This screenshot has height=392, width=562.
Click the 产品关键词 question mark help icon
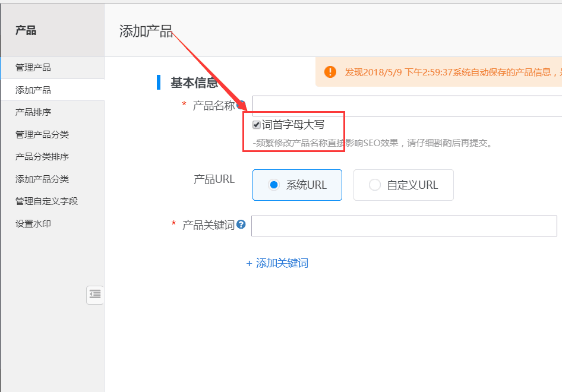click(x=242, y=225)
